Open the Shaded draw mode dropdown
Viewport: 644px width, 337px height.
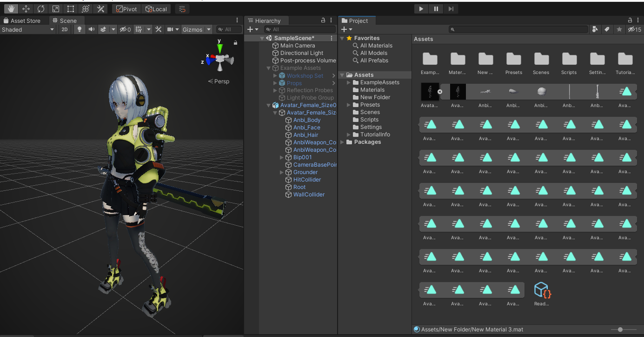[28, 29]
